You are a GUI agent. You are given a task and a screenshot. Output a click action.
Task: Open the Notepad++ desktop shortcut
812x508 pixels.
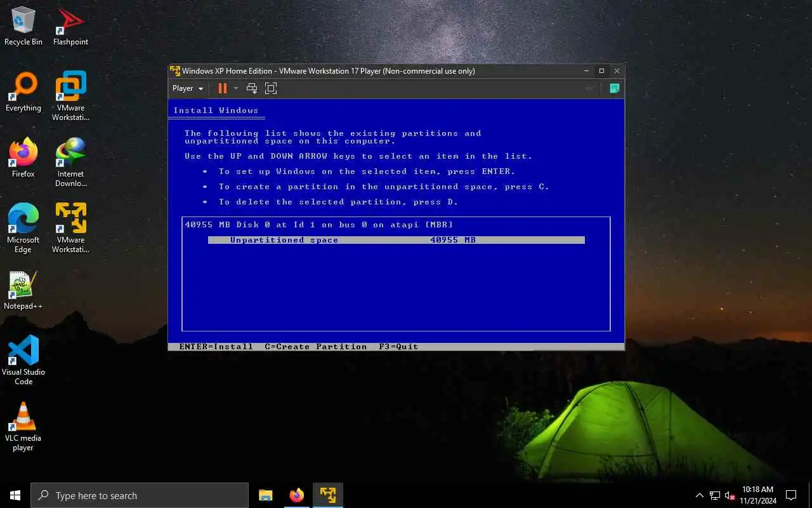click(x=23, y=291)
